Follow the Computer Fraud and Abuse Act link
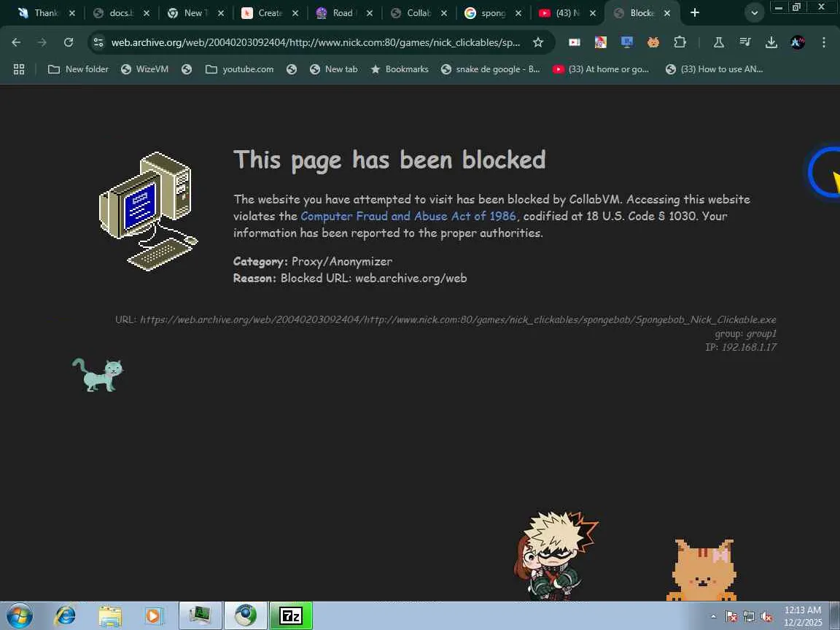 coord(408,216)
